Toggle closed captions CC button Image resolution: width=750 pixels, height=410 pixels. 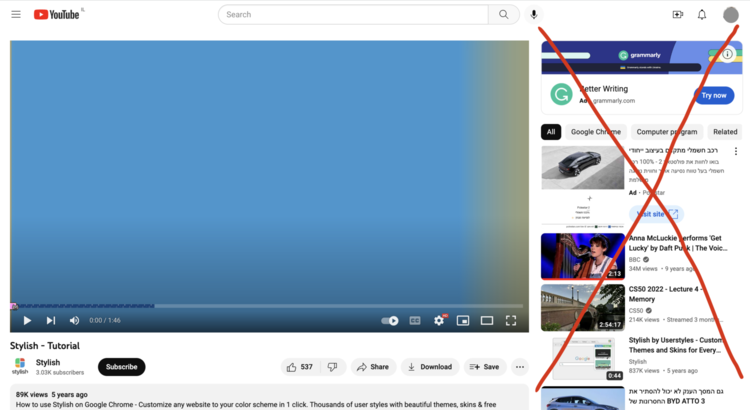click(415, 321)
